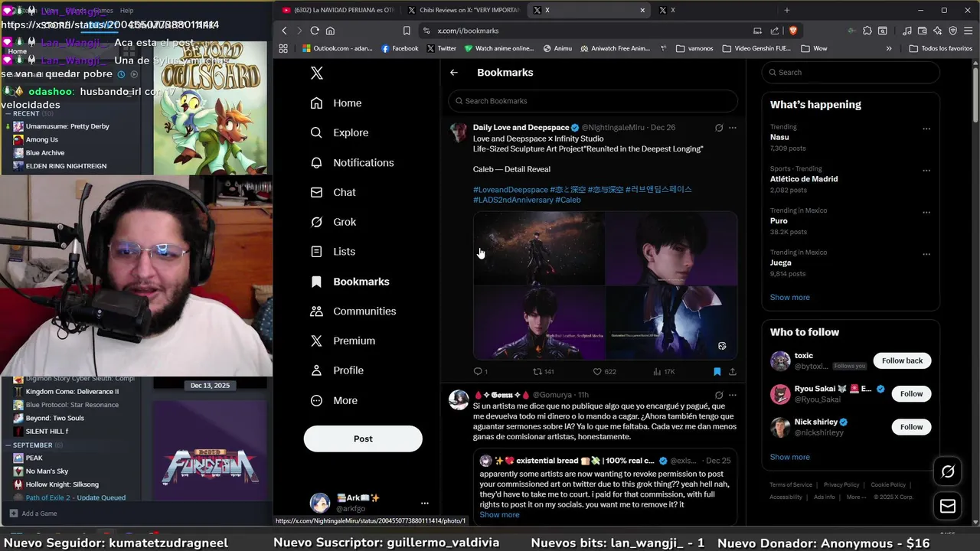This screenshot has width=980, height=551.
Task: Open the #LoveandDeepspace hashtag
Action: (x=511, y=190)
